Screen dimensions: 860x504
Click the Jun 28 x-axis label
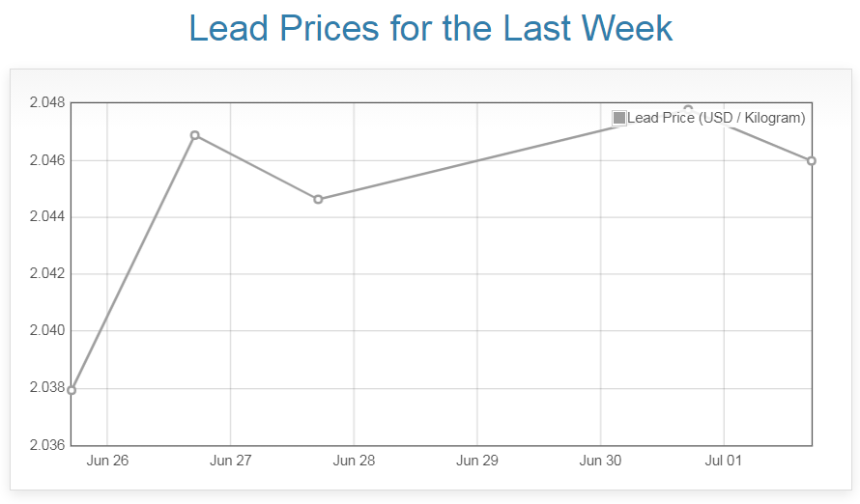pos(354,461)
